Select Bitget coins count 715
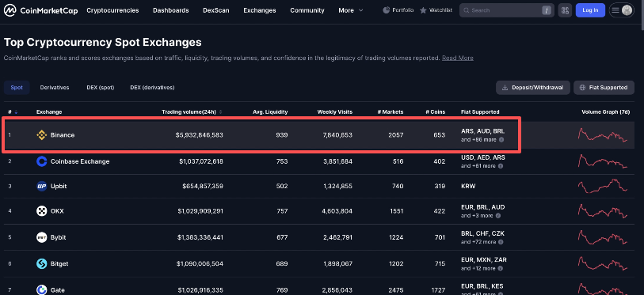 click(x=439, y=264)
